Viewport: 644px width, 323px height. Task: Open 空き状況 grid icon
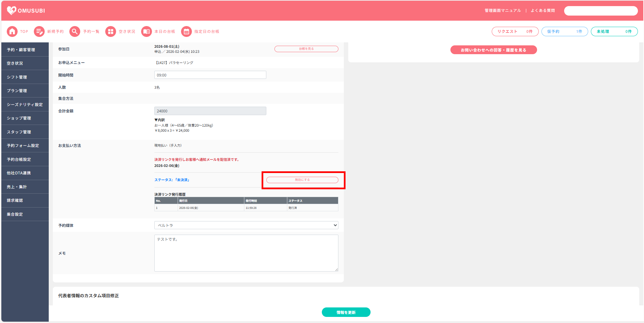coord(111,31)
